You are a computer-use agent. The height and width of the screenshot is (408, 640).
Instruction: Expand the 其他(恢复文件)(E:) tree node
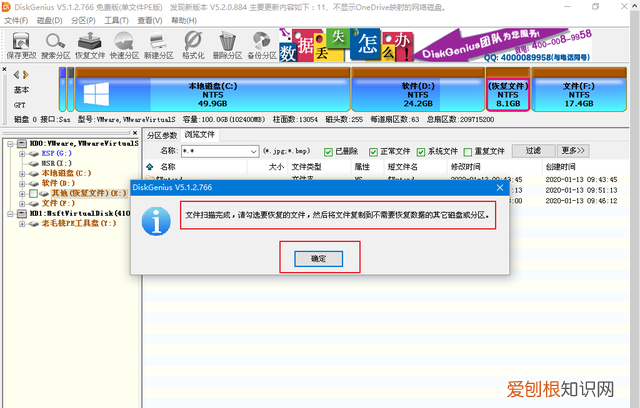[x=22, y=194]
